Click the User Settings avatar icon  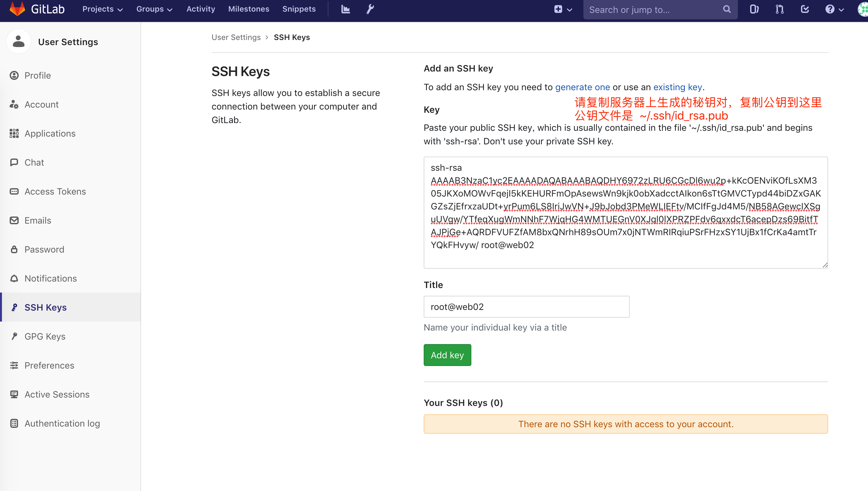[19, 42]
